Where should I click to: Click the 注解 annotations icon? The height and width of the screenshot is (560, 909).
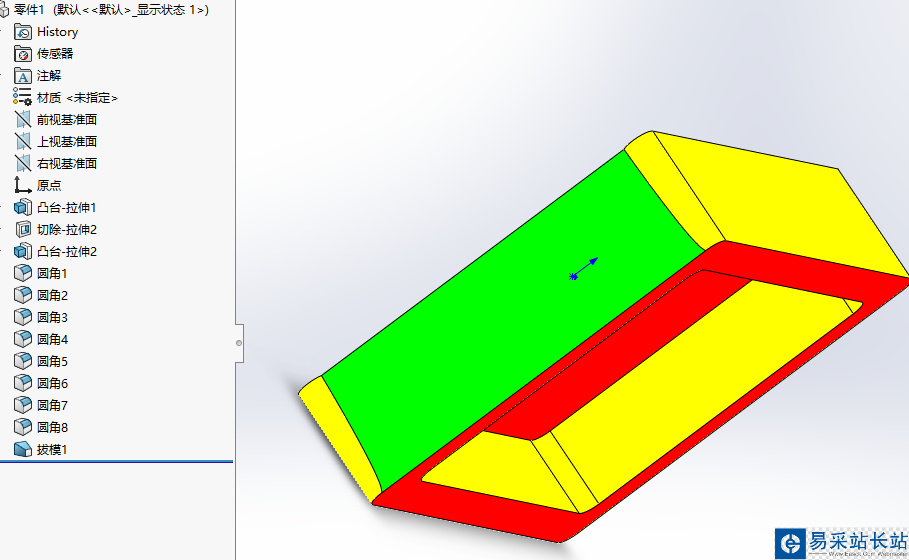click(x=23, y=76)
